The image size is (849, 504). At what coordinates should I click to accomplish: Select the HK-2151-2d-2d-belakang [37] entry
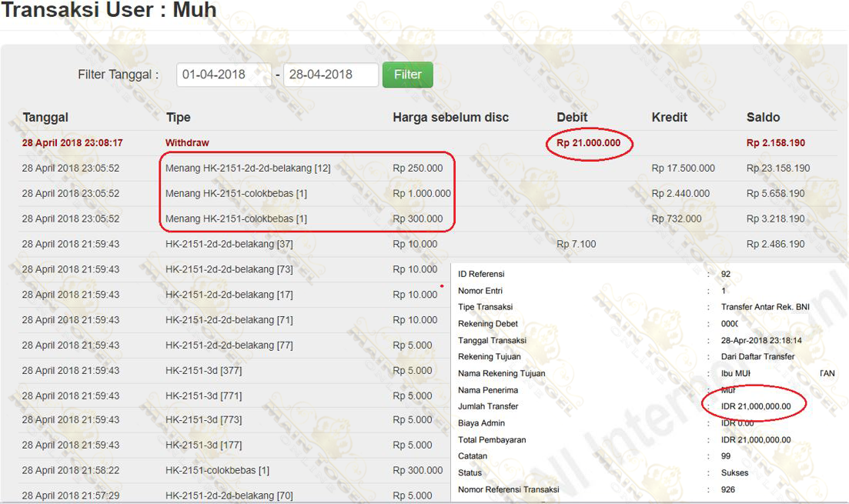[229, 245]
